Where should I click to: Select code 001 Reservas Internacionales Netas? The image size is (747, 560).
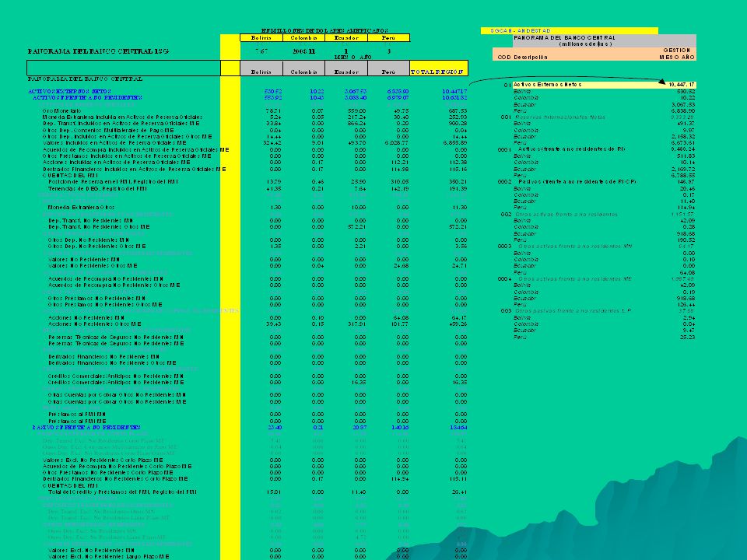[x=552, y=117]
